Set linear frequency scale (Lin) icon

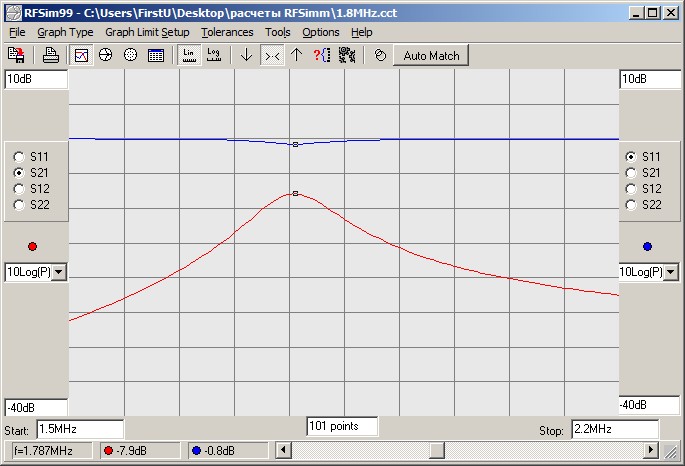tap(189, 55)
